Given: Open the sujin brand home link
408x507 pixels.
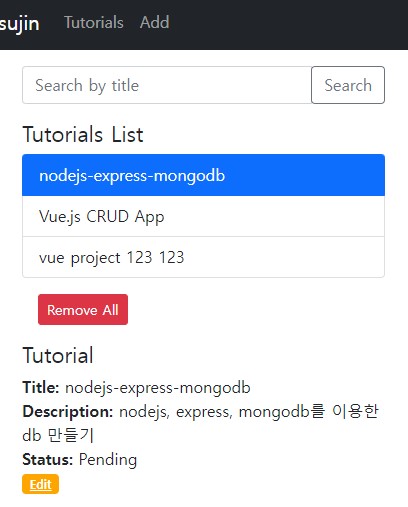Looking at the screenshot, I should point(19,23).
